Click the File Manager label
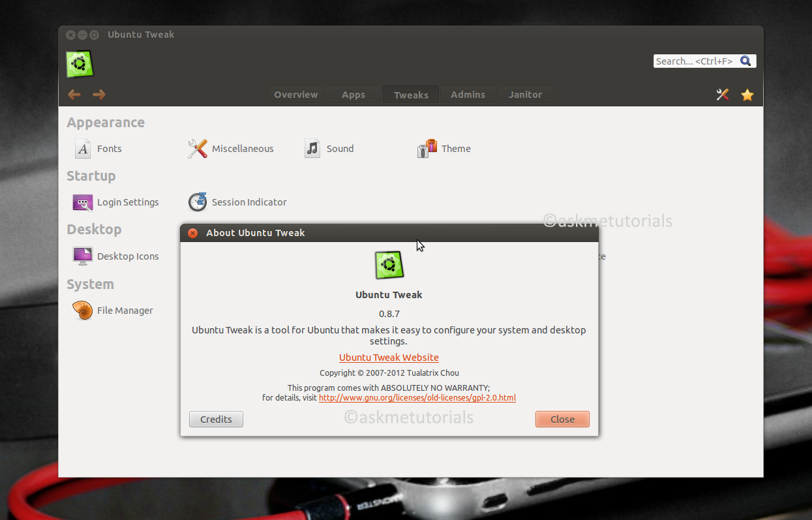Screen dimensions: 812x520 [x=125, y=311]
